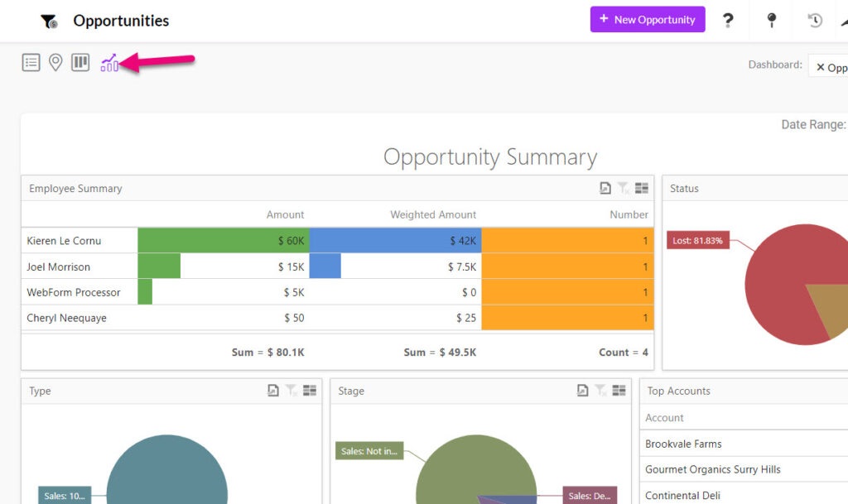Click the Account column header in Top Accounts

point(664,418)
